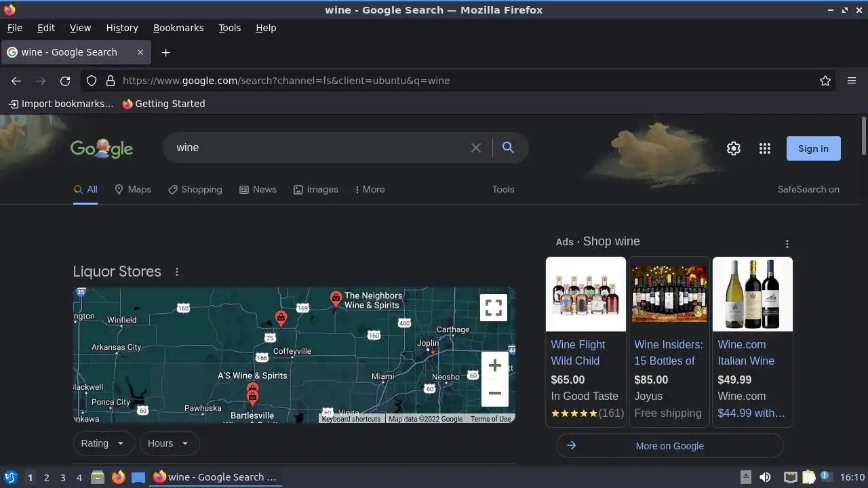Close the wine - Google Search tab
868x488 pixels.
[140, 52]
